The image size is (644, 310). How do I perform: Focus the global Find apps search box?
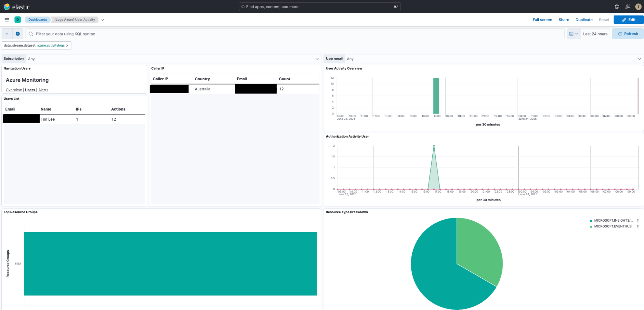[x=320, y=7]
